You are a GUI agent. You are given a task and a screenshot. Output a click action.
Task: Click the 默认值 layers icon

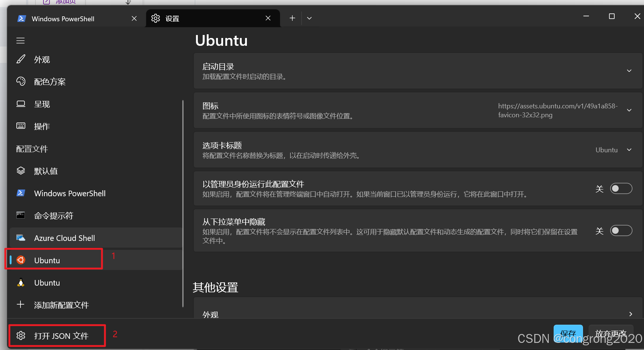(x=21, y=171)
